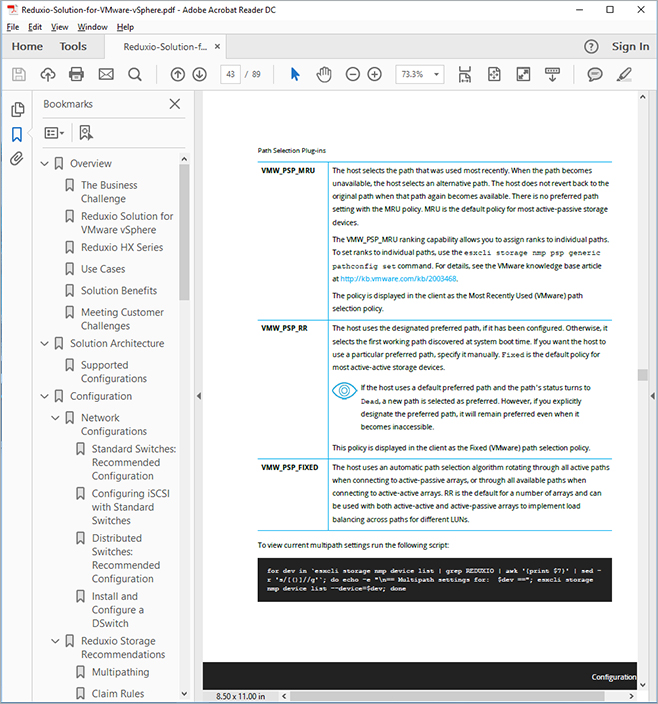Add a comment speech bubble icon
Image resolution: width=658 pixels, height=704 pixels.
595,74
